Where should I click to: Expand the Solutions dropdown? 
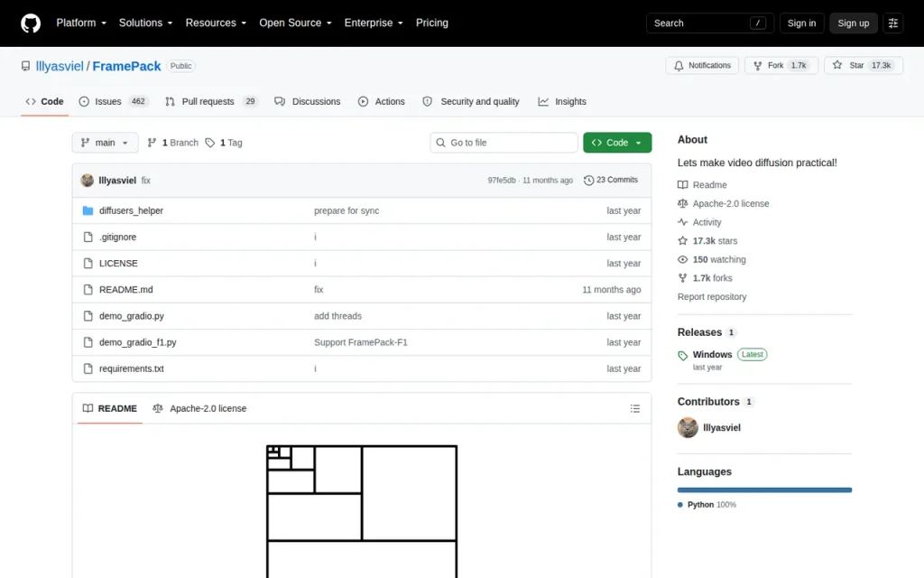pos(145,23)
